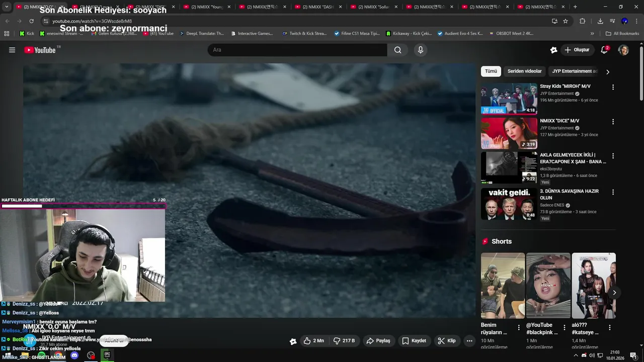Screen dimensions: 644x362
Task: Open the Gelen Kutusu bookmark
Action: tap(113, 34)
